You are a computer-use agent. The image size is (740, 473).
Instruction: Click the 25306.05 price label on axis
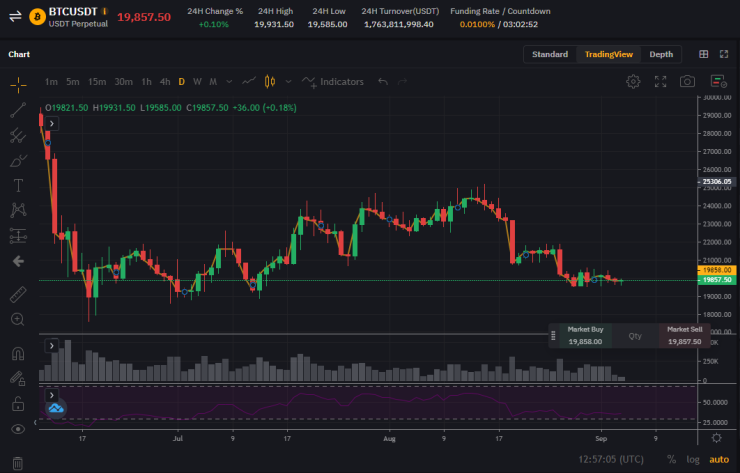(x=716, y=182)
